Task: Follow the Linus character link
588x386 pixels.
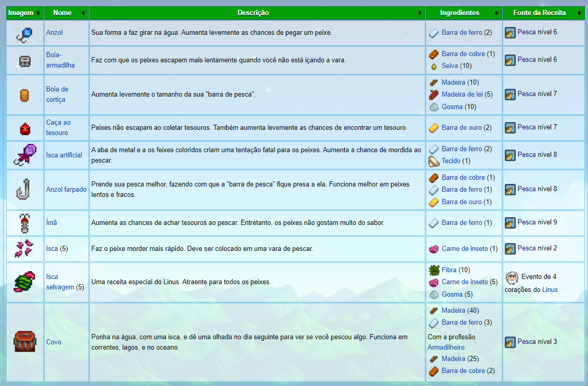Action: click(x=550, y=290)
